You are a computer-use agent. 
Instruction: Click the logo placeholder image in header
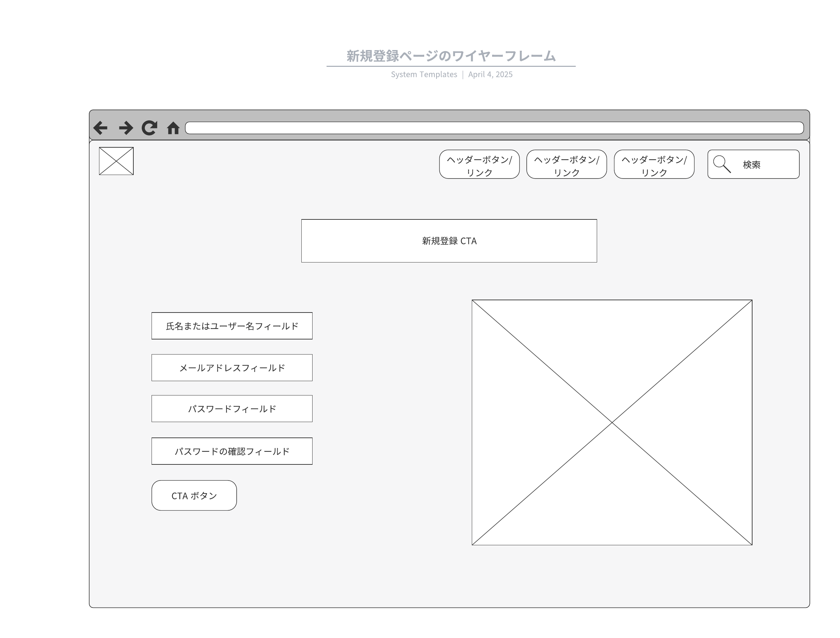click(116, 161)
